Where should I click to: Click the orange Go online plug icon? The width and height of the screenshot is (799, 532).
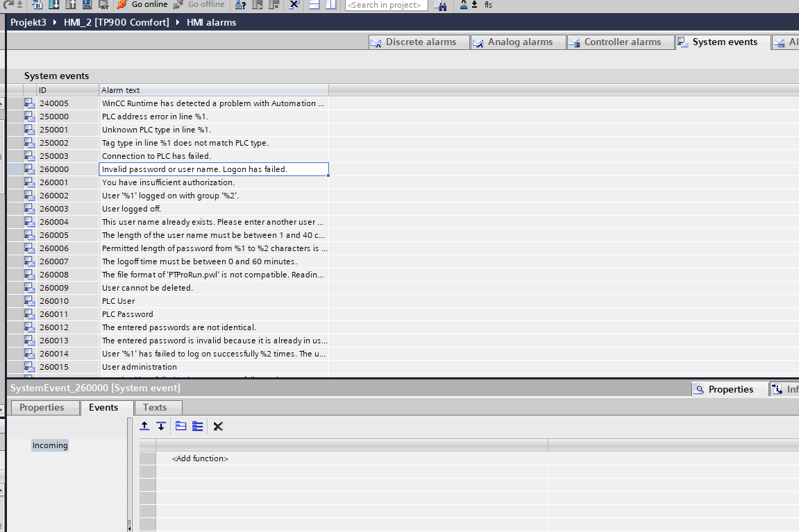121,5
